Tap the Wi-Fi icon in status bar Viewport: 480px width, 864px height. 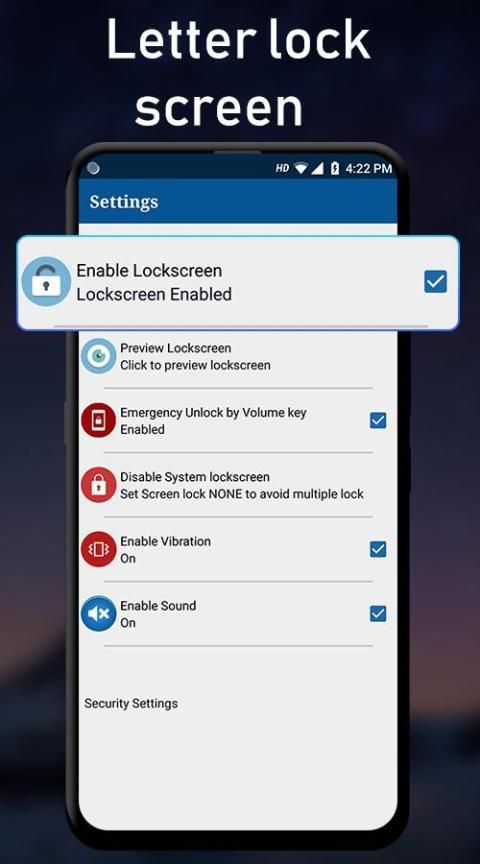point(300,169)
